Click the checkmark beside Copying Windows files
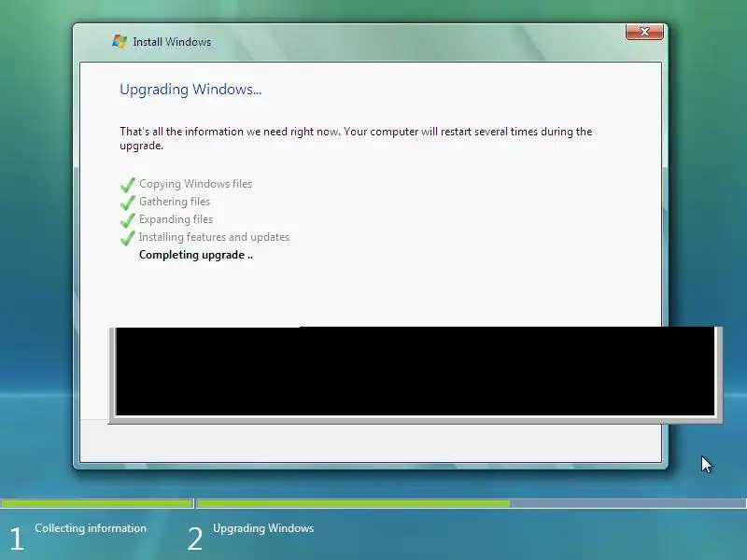 [128, 184]
